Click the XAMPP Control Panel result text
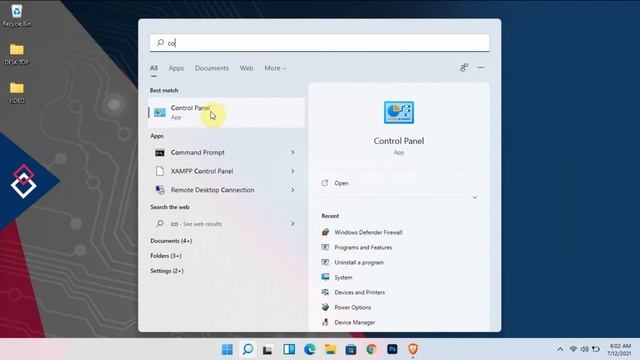The height and width of the screenshot is (360, 640). [x=202, y=171]
